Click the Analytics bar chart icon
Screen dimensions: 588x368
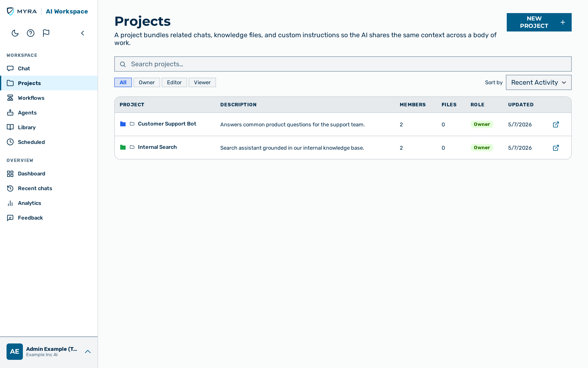10,203
